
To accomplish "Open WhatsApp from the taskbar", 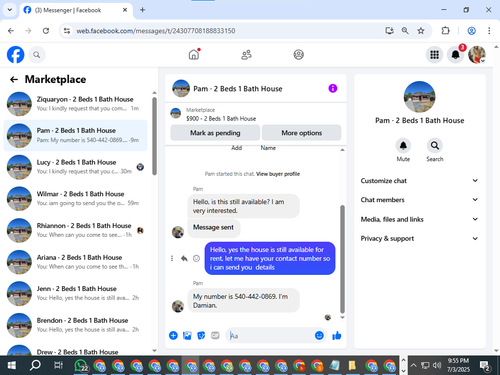I will tap(81, 365).
